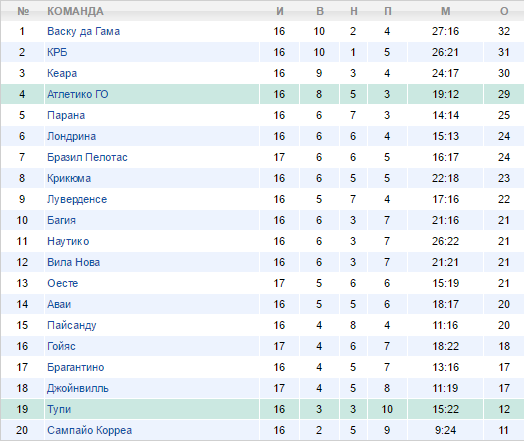Click the О points column header
524x441 pixels.
point(504,11)
